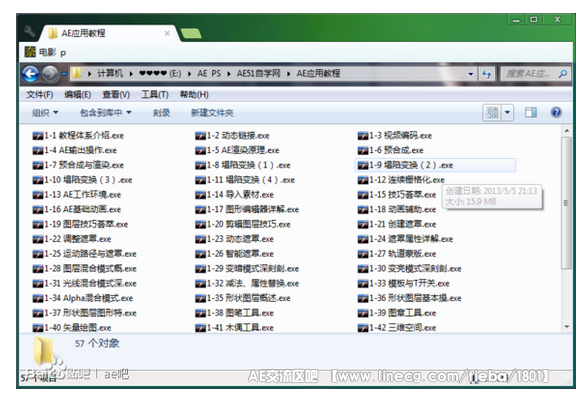This screenshot has width=584, height=393.
Task: Click icon of 1-9 塌陷变换 (2).exe
Action: click(363, 165)
